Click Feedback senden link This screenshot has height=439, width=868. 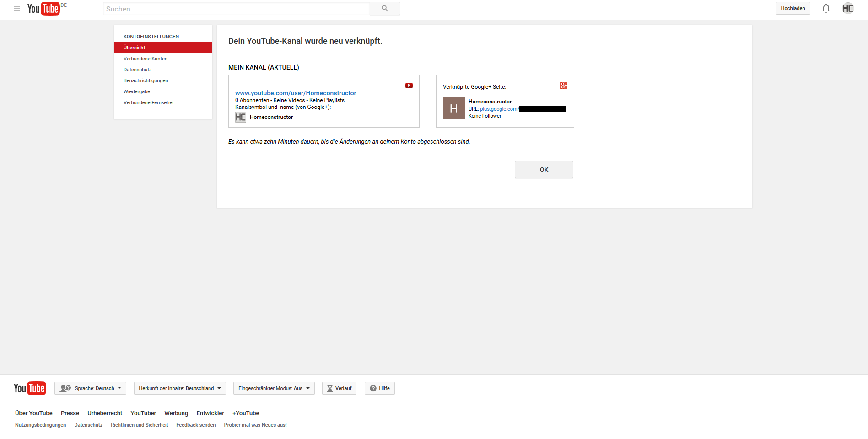click(x=196, y=425)
